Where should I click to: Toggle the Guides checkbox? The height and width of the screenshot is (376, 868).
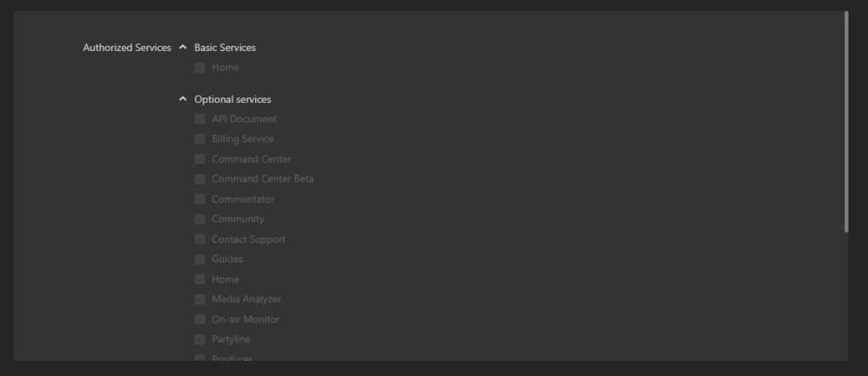pyautogui.click(x=200, y=260)
